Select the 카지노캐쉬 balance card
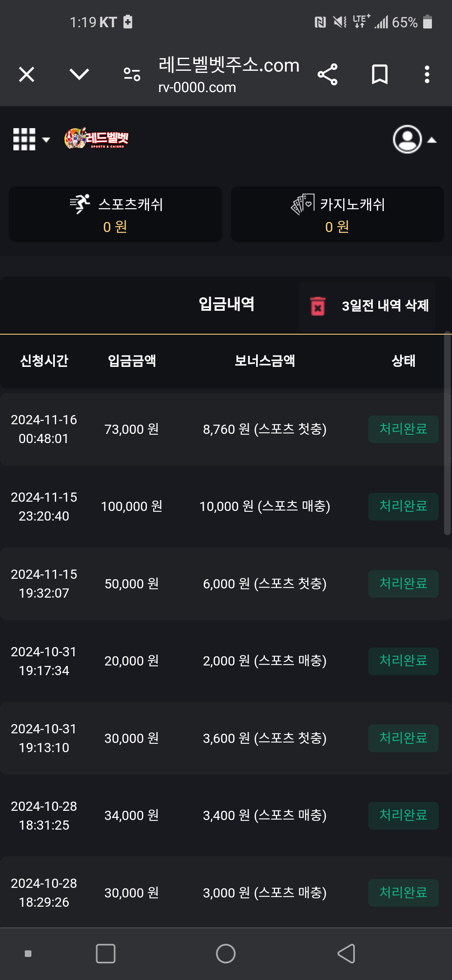 (x=337, y=214)
